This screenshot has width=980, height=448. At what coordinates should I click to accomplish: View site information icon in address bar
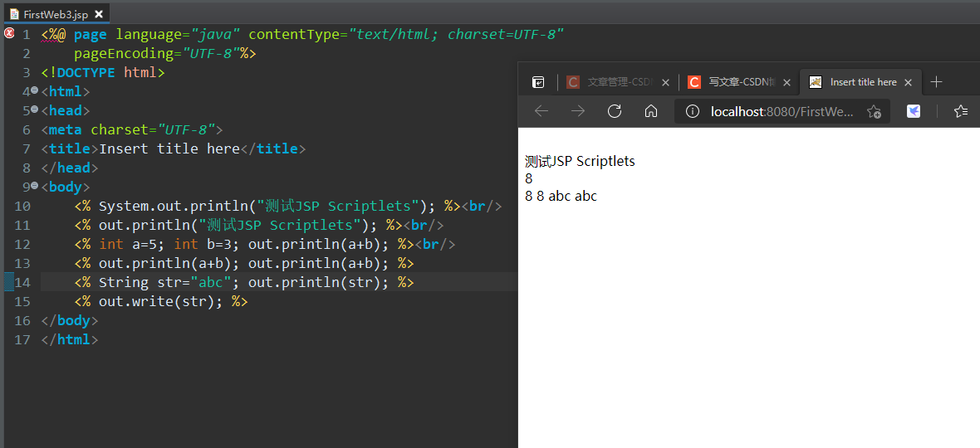point(692,111)
